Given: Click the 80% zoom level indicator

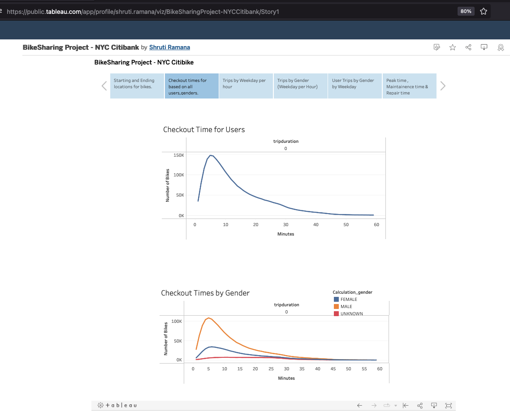Looking at the screenshot, I should 466,11.
